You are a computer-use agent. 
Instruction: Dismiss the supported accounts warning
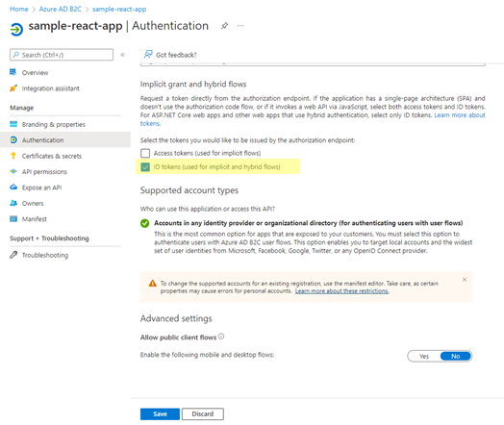465,280
